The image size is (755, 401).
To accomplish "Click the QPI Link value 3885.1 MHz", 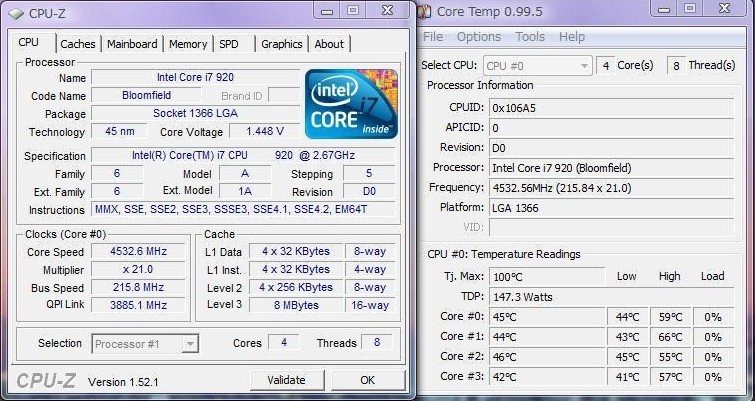I will 138,305.
